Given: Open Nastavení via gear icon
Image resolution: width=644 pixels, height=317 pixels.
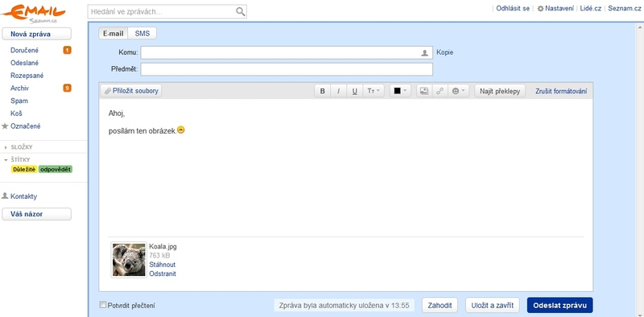Looking at the screenshot, I should click(x=540, y=8).
